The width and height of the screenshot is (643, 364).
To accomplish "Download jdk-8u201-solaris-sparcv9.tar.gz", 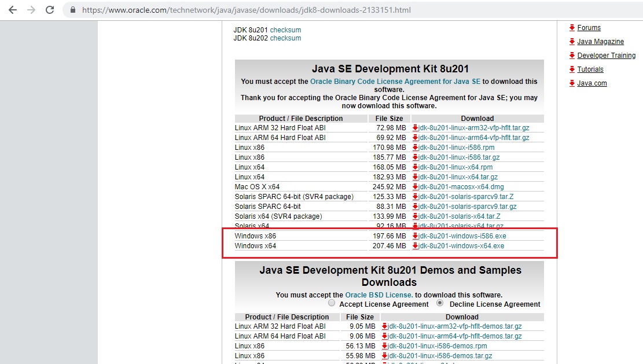I will point(468,207).
